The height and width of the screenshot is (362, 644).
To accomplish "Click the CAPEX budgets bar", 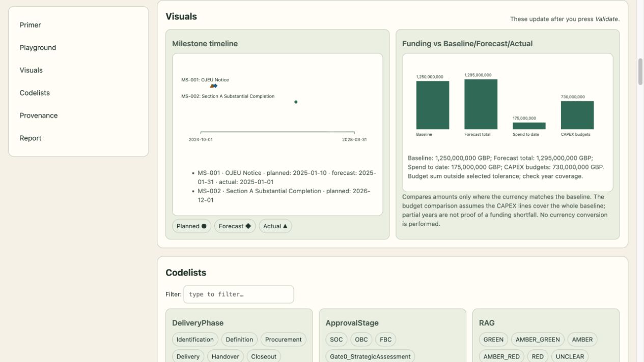I will point(577,115).
